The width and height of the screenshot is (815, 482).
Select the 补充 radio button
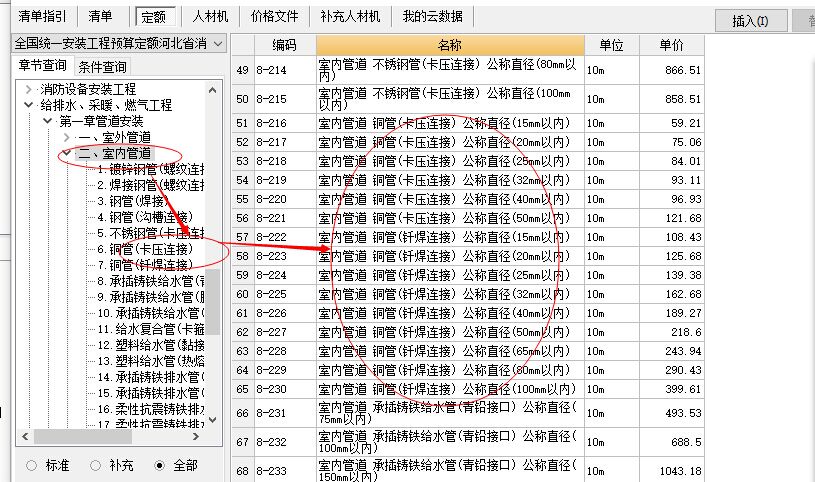click(95, 465)
